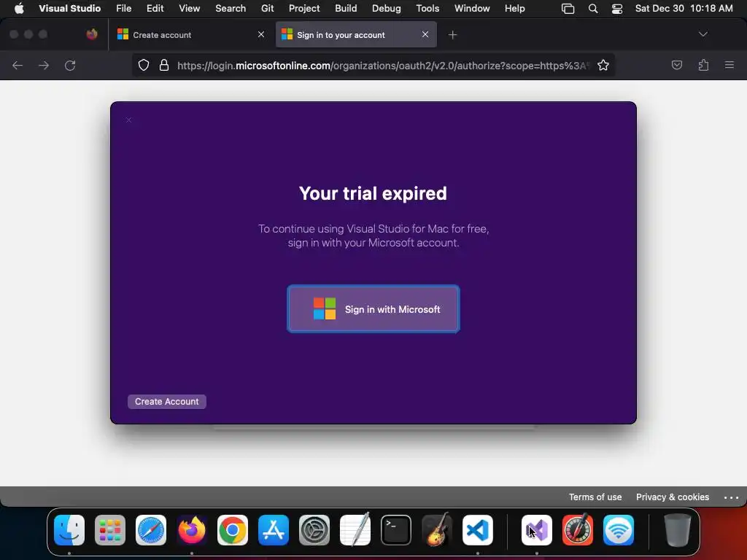Open the Privacy & cookies link
Image resolution: width=747 pixels, height=560 pixels.
pyautogui.click(x=672, y=497)
